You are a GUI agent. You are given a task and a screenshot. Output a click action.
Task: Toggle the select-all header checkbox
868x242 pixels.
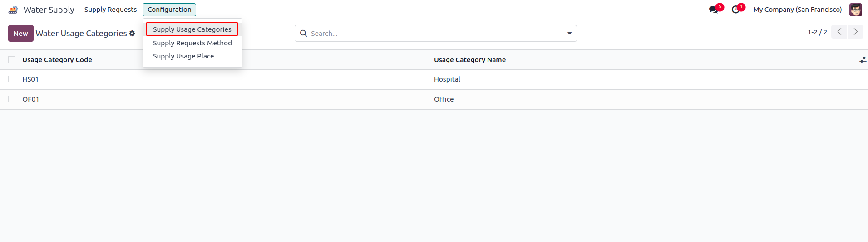coord(12,60)
